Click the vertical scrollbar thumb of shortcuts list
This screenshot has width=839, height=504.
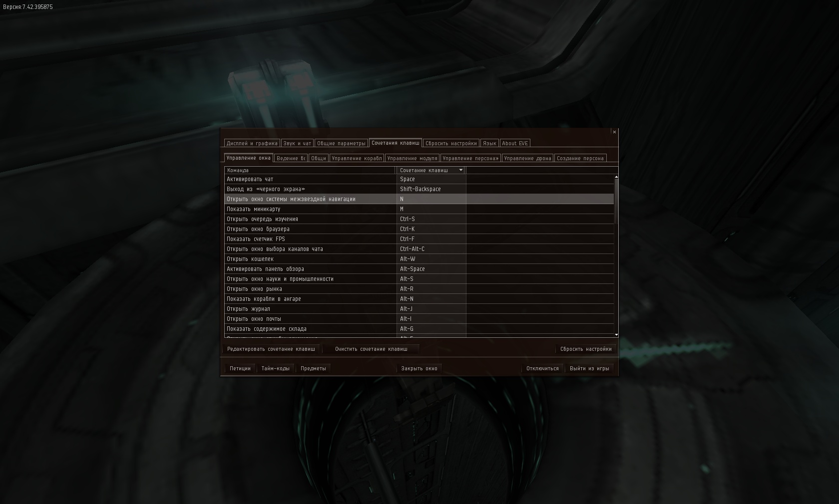(x=616, y=201)
